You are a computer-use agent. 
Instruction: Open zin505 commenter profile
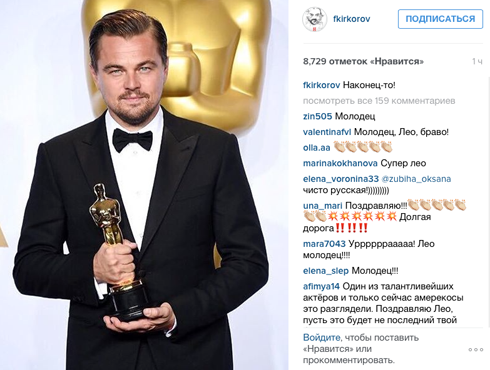tap(317, 116)
